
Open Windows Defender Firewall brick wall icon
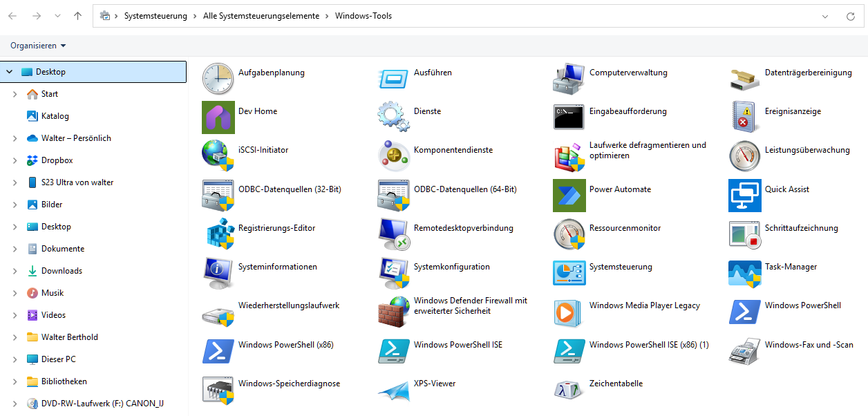pos(394,312)
